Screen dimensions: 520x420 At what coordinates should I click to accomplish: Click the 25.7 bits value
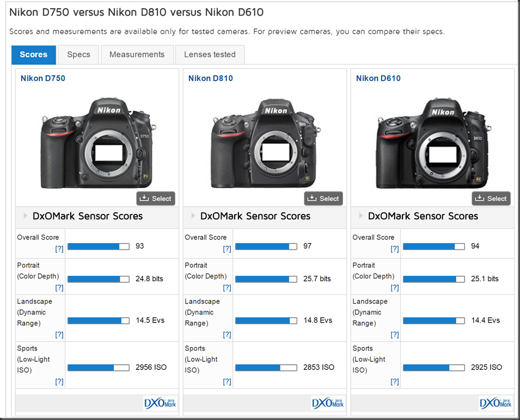point(317,279)
